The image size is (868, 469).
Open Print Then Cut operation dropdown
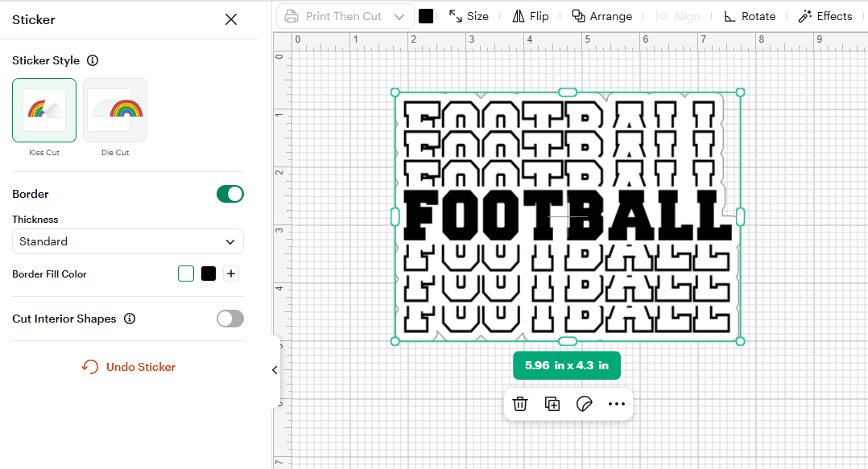coord(345,17)
